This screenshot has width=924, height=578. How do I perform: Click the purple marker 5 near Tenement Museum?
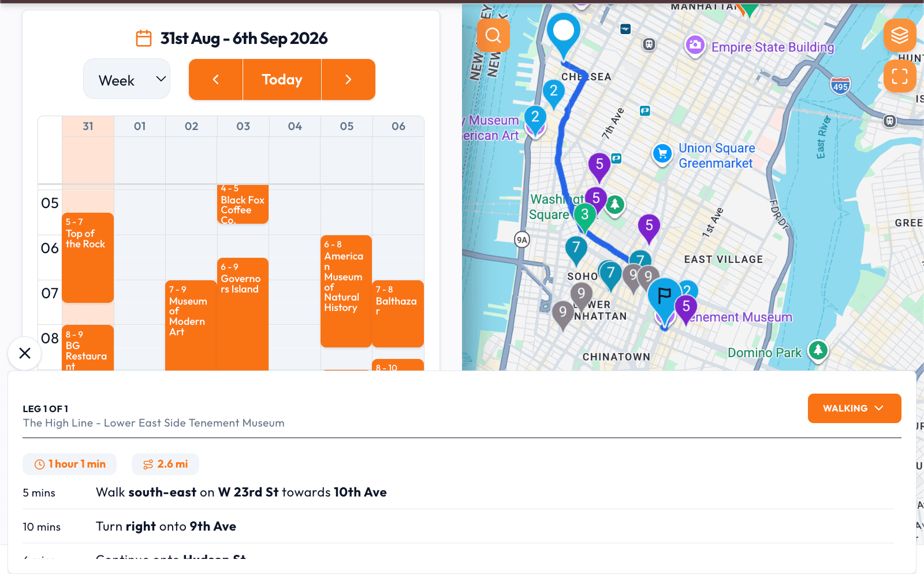tap(686, 309)
